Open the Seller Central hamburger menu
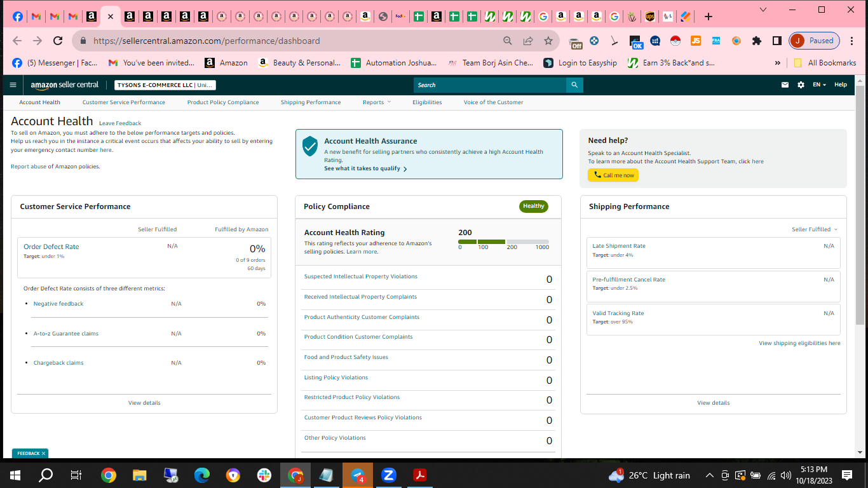Viewport: 868px width, 488px height. click(x=13, y=85)
